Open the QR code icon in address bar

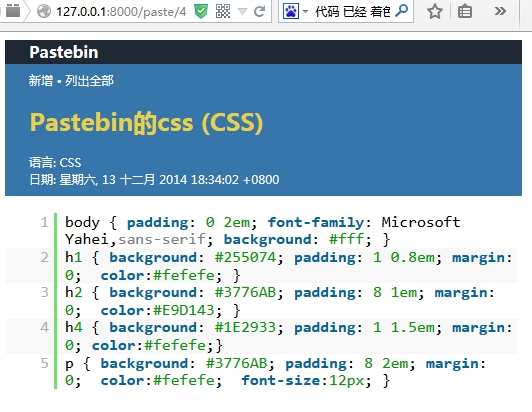click(223, 11)
